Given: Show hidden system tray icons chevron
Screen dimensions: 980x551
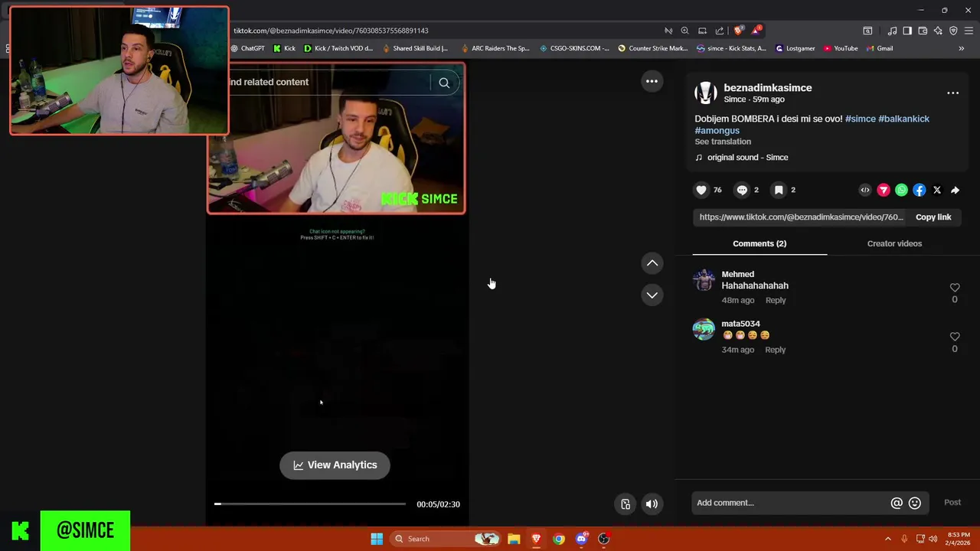Looking at the screenshot, I should pos(888,539).
